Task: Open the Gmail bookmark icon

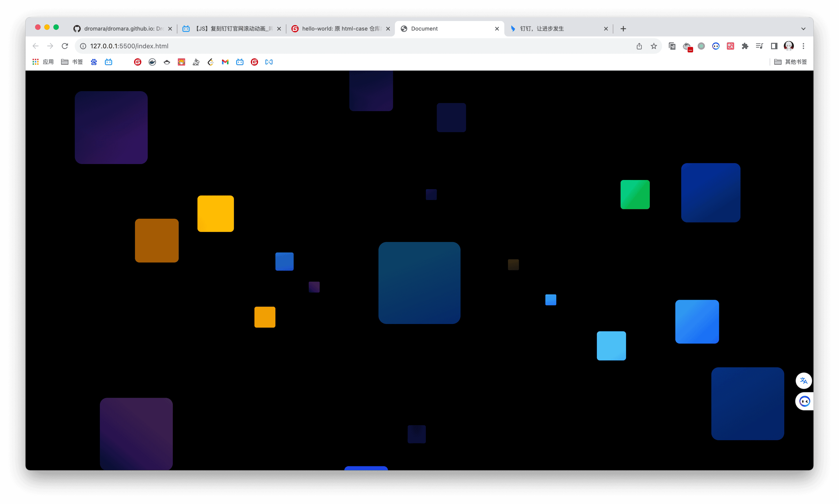Action: point(225,62)
